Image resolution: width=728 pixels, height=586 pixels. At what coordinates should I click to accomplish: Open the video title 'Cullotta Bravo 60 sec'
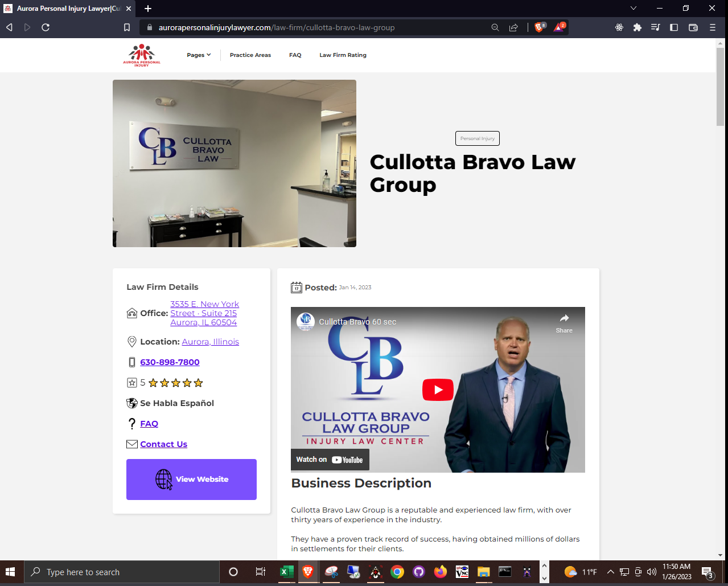coord(357,322)
